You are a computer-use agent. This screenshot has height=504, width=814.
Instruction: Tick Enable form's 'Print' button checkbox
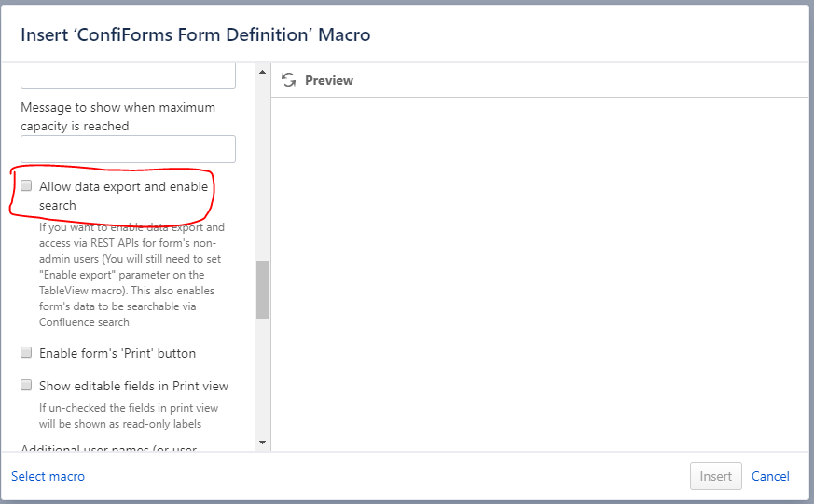[x=26, y=352]
